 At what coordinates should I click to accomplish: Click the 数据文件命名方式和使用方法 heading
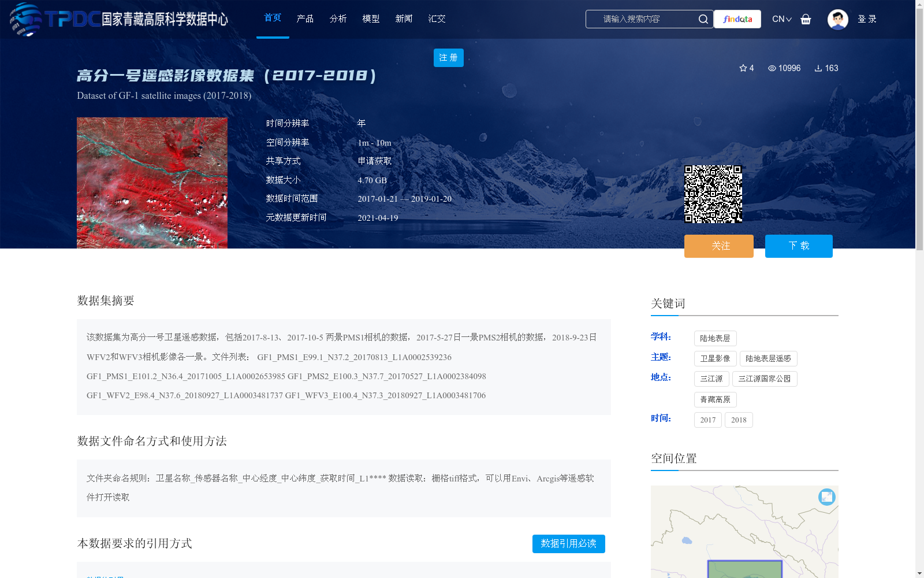point(152,441)
